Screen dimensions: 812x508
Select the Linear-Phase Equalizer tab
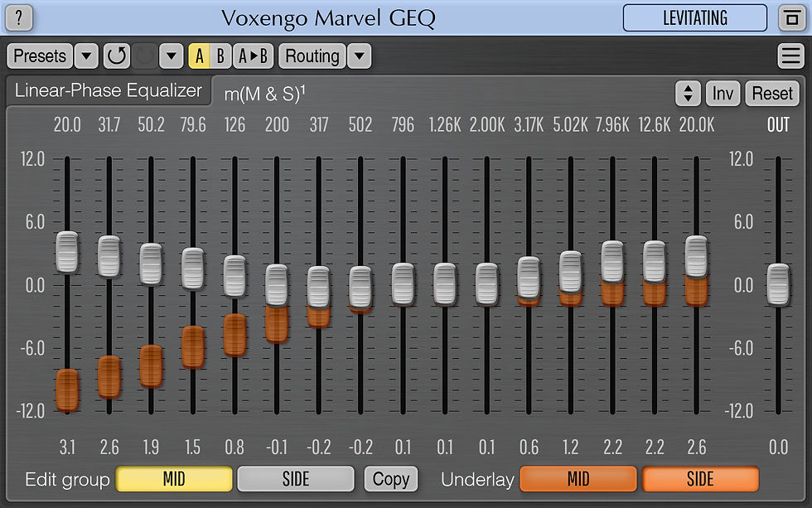click(109, 90)
